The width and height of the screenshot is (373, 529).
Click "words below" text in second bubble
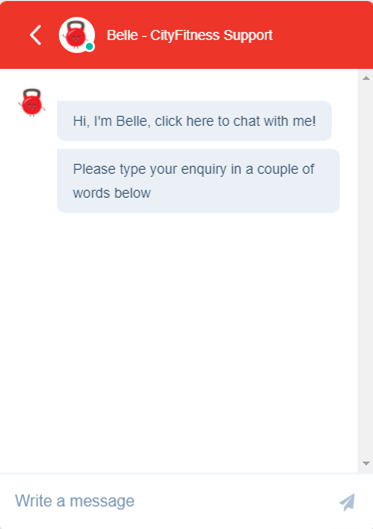coord(112,193)
